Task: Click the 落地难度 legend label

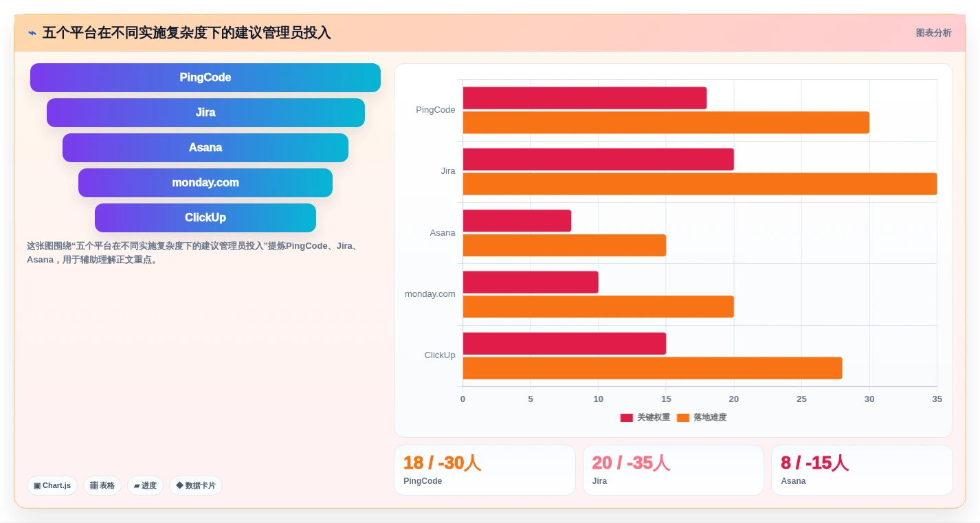Action: [x=710, y=418]
